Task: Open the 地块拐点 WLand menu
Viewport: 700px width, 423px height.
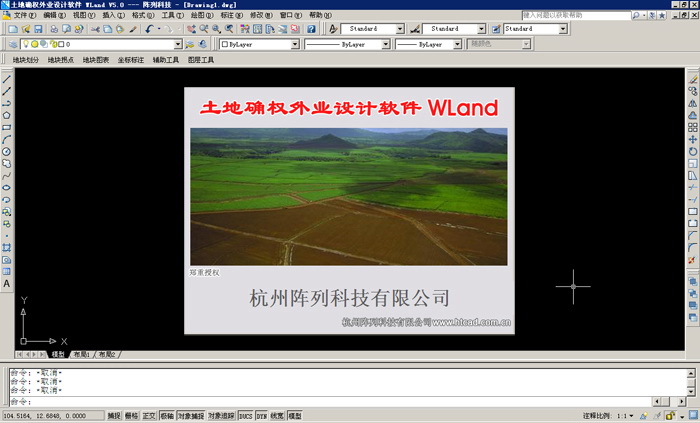Action: point(61,60)
